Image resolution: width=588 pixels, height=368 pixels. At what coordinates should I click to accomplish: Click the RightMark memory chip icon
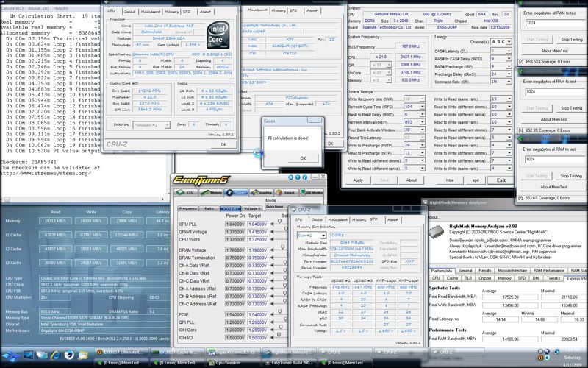click(436, 232)
